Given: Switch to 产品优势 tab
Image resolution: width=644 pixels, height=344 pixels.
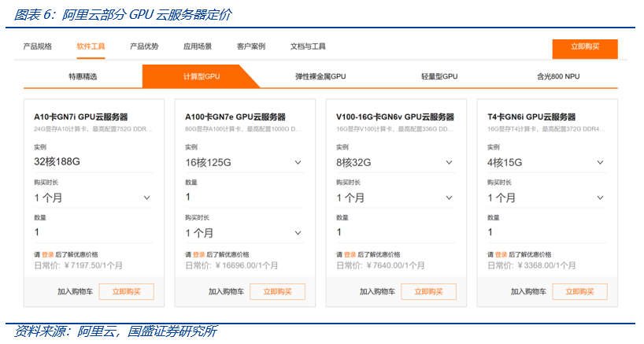Looking at the screenshot, I should tap(144, 46).
